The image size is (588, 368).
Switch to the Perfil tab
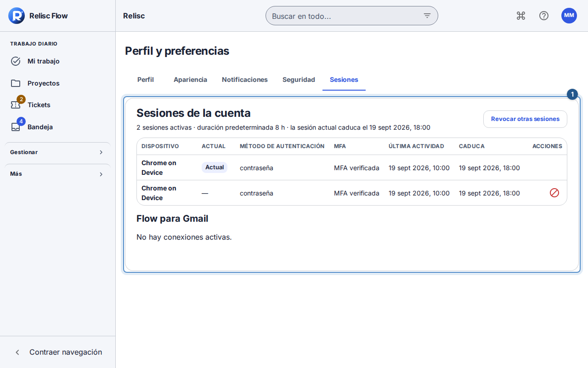146,80
